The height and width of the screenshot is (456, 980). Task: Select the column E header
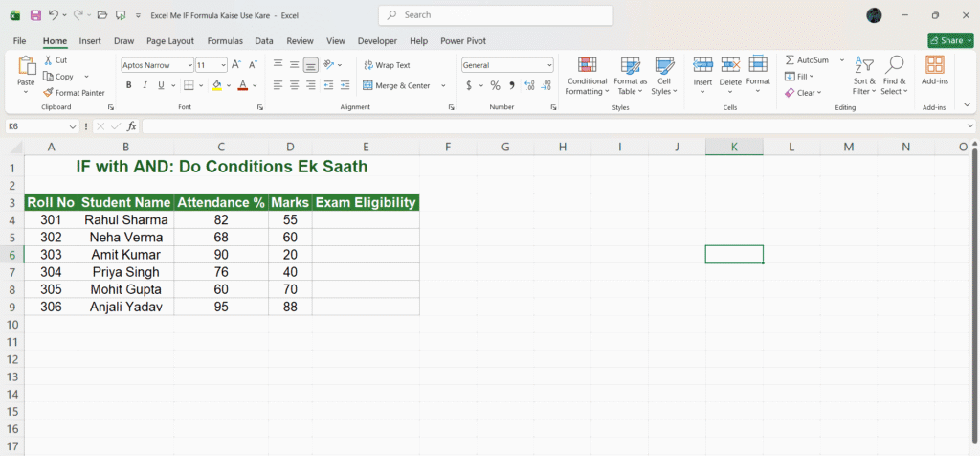(366, 147)
